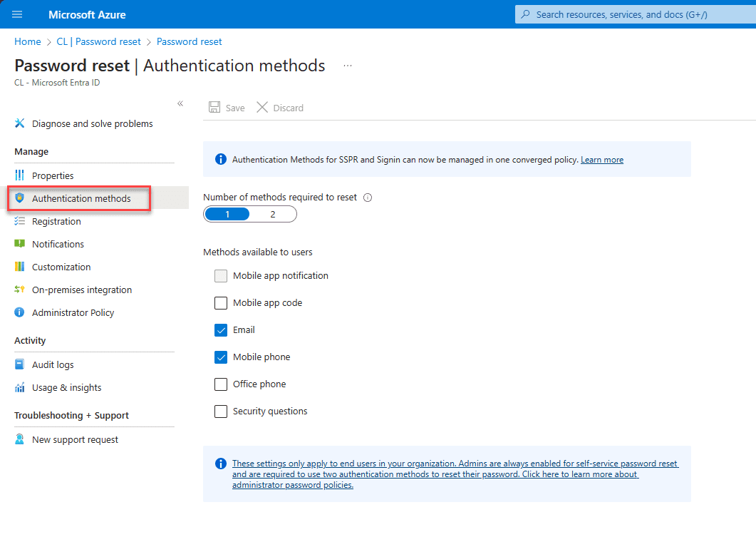
Task: Open the more options ellipsis near title
Action: point(348,66)
